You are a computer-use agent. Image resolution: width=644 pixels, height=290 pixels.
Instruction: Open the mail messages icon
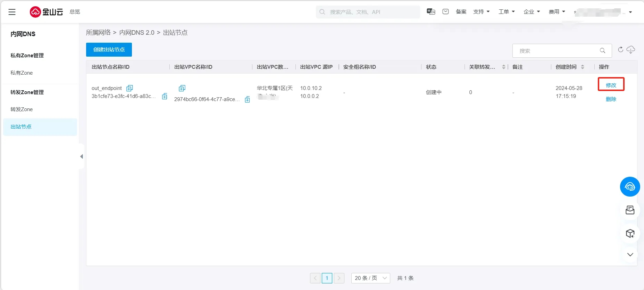pos(445,12)
